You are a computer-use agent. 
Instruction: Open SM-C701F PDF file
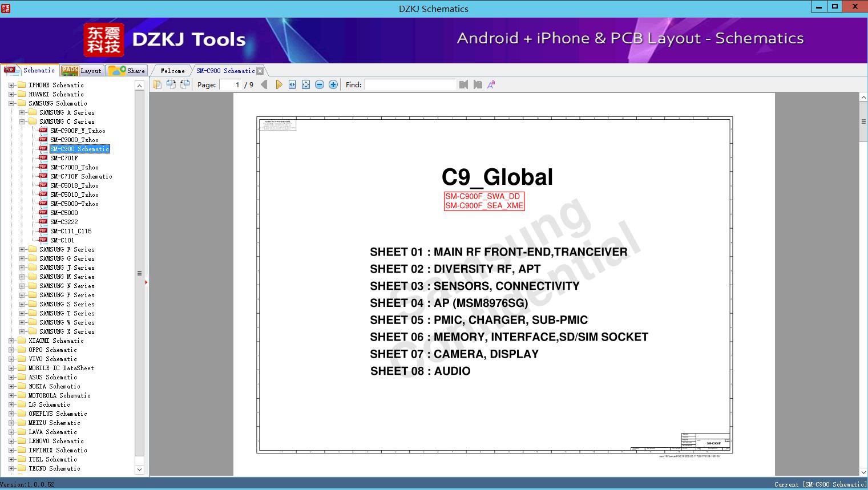(64, 158)
